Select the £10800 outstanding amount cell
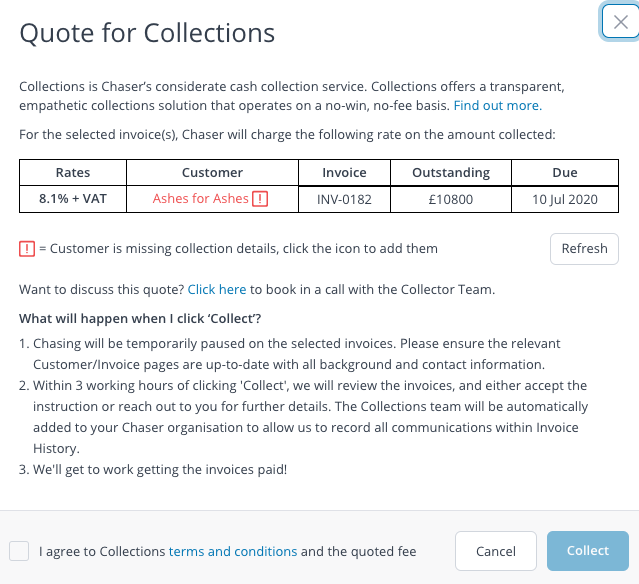 click(451, 199)
